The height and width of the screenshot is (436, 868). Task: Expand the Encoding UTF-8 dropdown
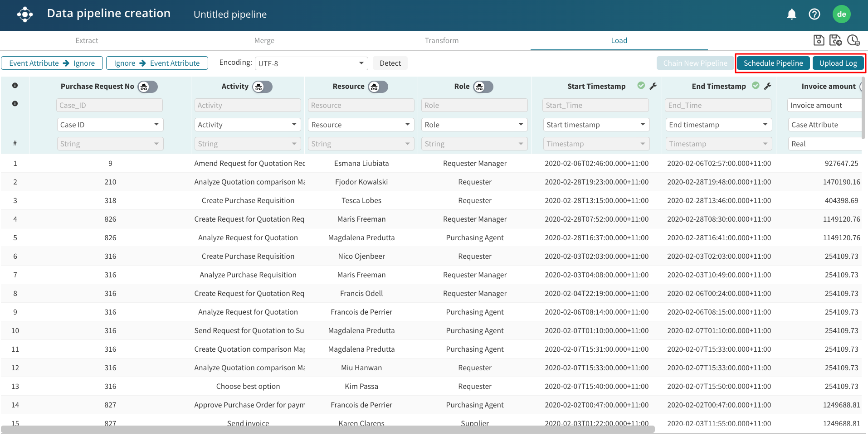pyautogui.click(x=311, y=63)
